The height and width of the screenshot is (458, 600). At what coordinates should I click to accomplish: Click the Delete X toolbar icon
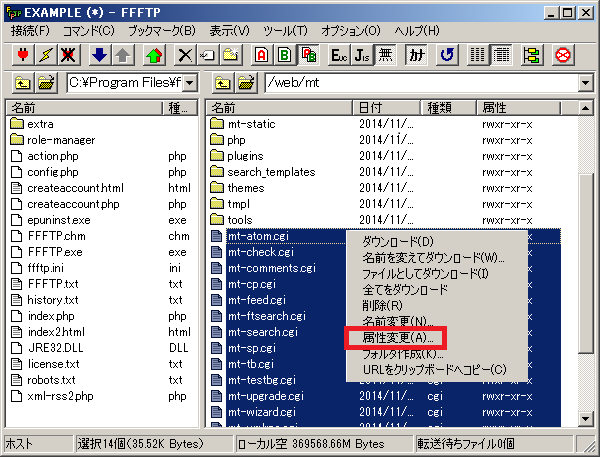(185, 55)
